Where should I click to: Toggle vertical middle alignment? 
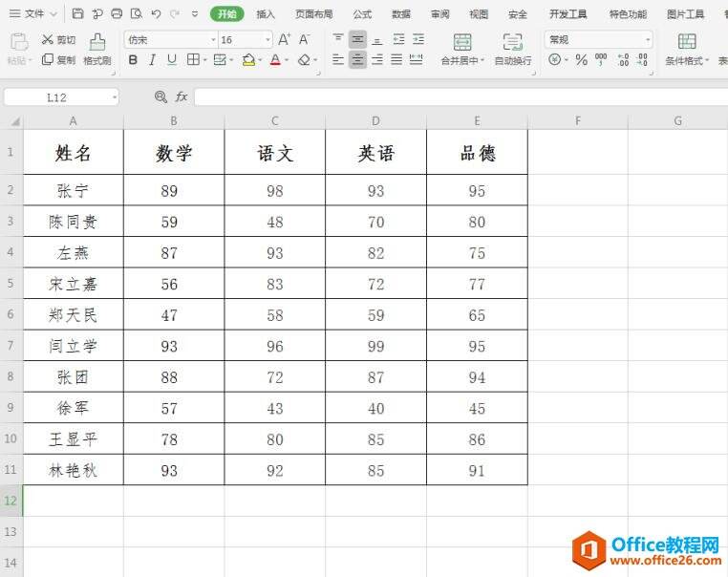(357, 39)
